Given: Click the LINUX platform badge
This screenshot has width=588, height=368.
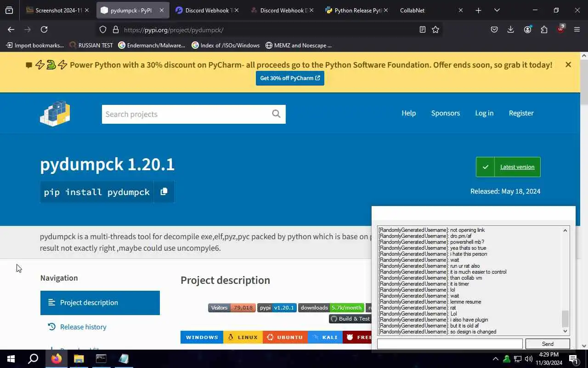Looking at the screenshot, I should click(x=243, y=337).
